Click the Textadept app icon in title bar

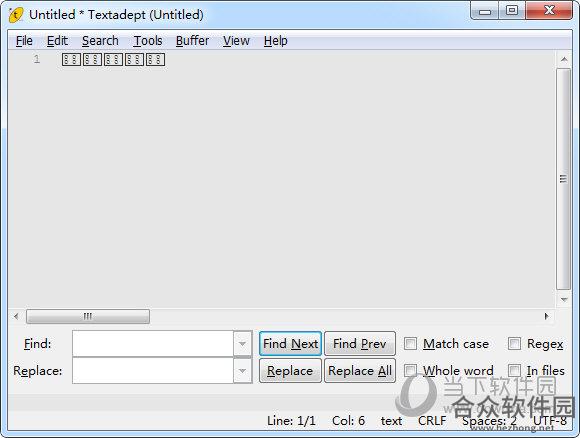16,15
